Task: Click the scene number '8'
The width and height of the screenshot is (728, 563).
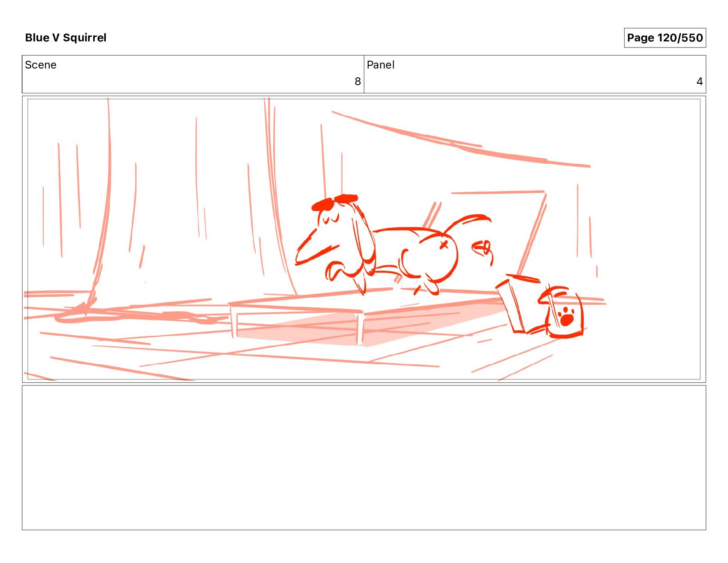Action: tap(358, 81)
